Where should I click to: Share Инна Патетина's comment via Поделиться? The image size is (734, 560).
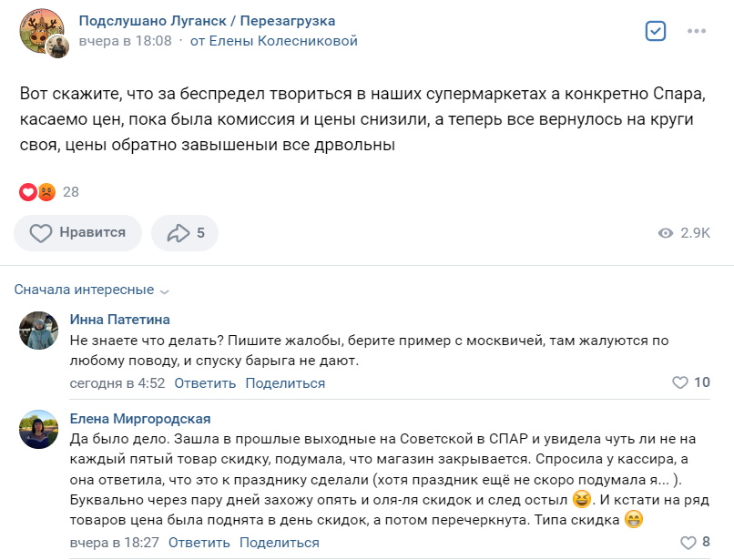coord(285,383)
